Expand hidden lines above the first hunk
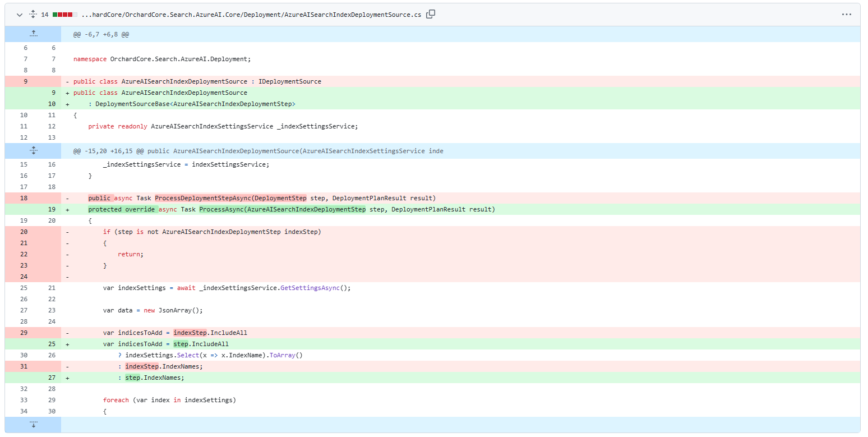Image resolution: width=868 pixels, height=437 pixels. [x=33, y=34]
